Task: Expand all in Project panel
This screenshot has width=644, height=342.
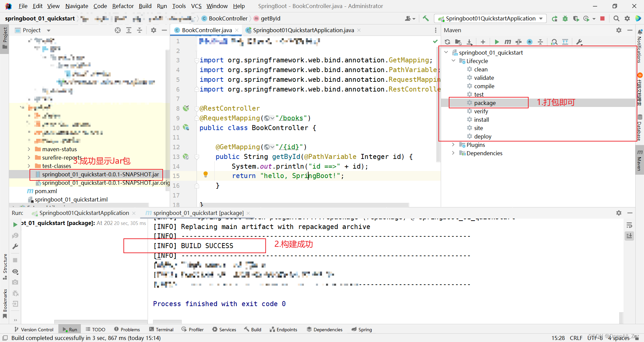Action: (129, 30)
